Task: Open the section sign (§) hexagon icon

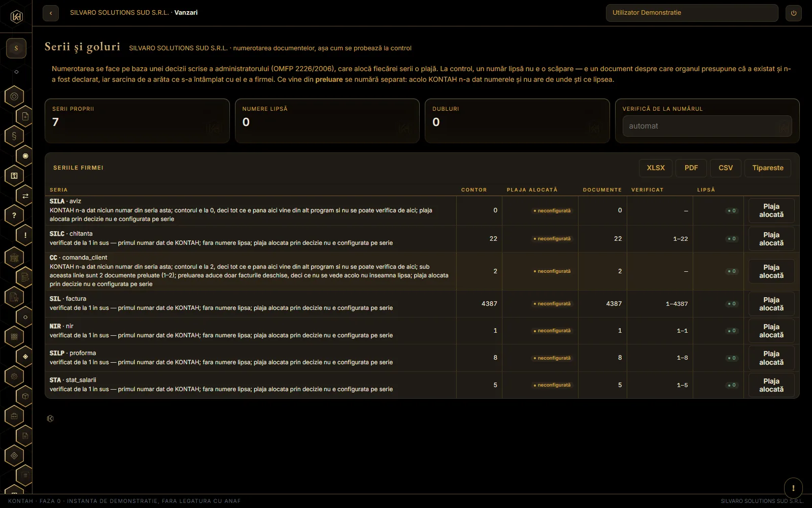Action: [14, 136]
